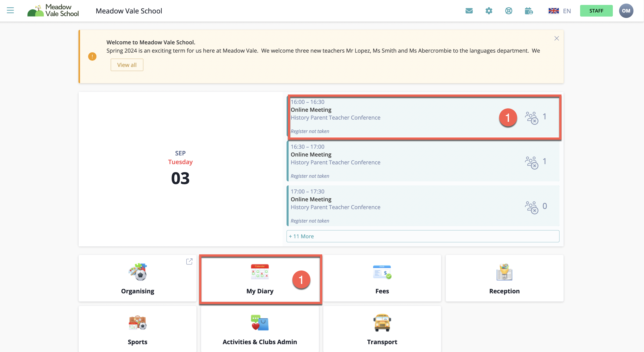
Task: Click the orange exclamation alert icon
Action: tap(92, 56)
